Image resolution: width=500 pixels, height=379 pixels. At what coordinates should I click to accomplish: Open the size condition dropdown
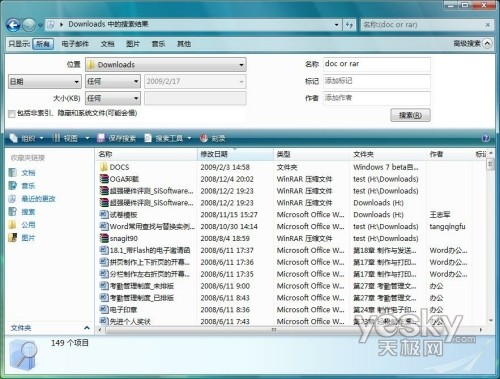(113, 98)
